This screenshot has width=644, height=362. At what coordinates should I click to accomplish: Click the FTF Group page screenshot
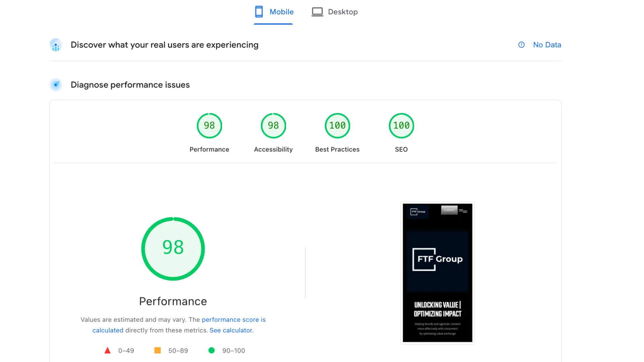coord(437,272)
